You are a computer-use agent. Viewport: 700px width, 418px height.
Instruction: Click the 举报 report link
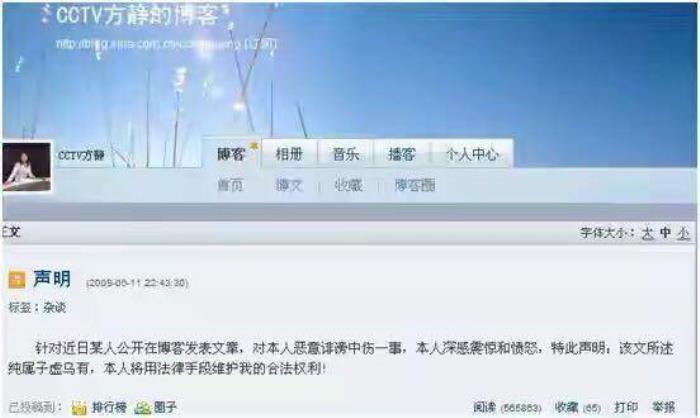tap(663, 407)
